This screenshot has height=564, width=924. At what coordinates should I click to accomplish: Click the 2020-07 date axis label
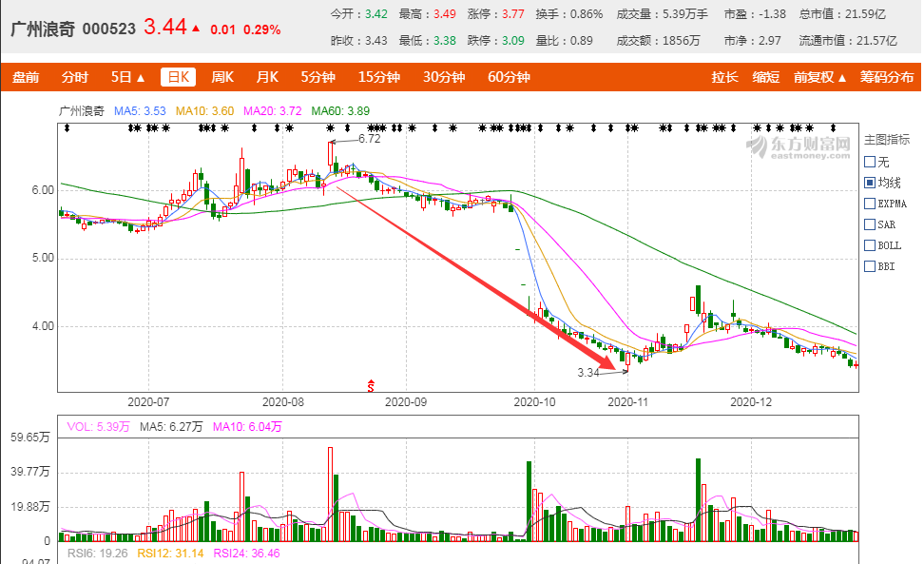click(x=148, y=402)
